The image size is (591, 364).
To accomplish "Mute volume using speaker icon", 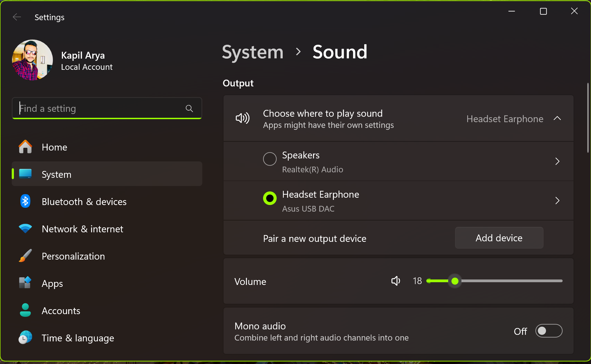I will pyautogui.click(x=396, y=281).
